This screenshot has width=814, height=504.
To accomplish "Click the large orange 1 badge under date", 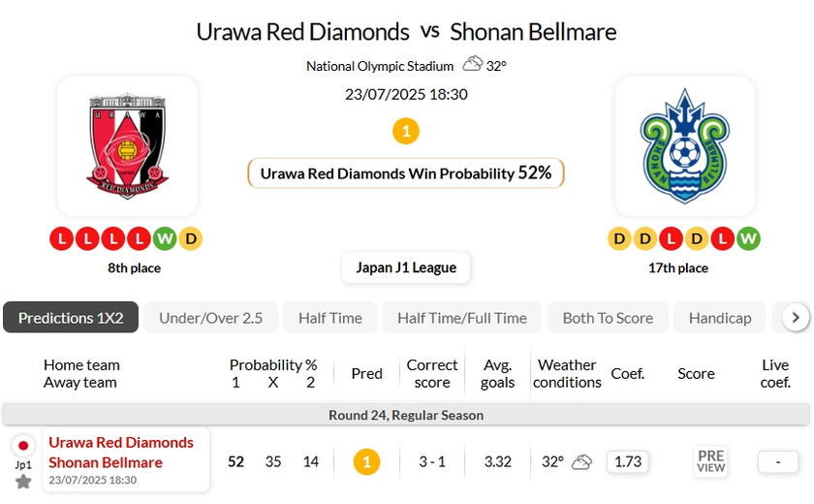I will [406, 131].
